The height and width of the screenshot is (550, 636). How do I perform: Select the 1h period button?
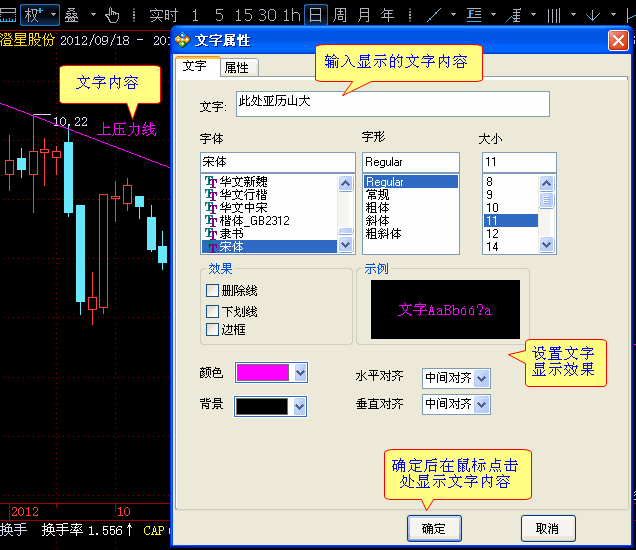291,15
